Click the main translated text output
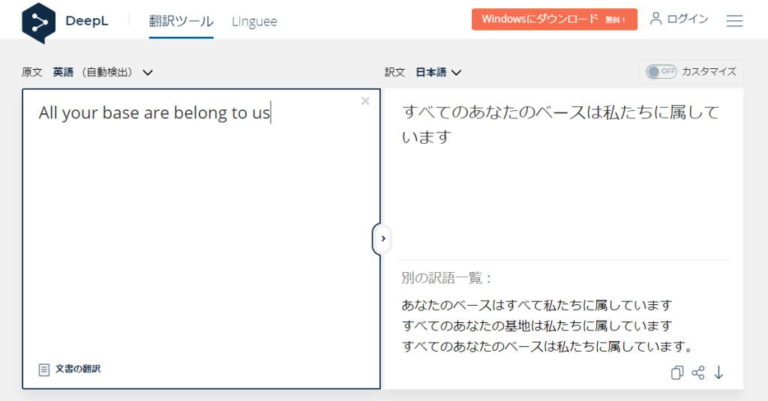The width and height of the screenshot is (768, 401). click(x=560, y=124)
